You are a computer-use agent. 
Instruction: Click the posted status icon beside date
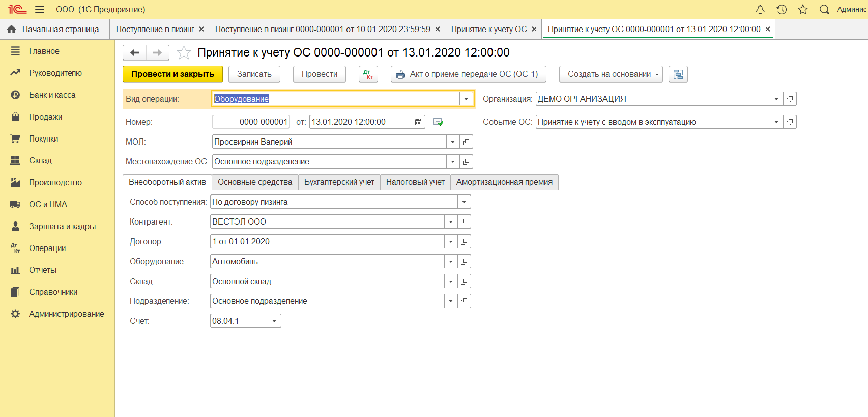438,122
